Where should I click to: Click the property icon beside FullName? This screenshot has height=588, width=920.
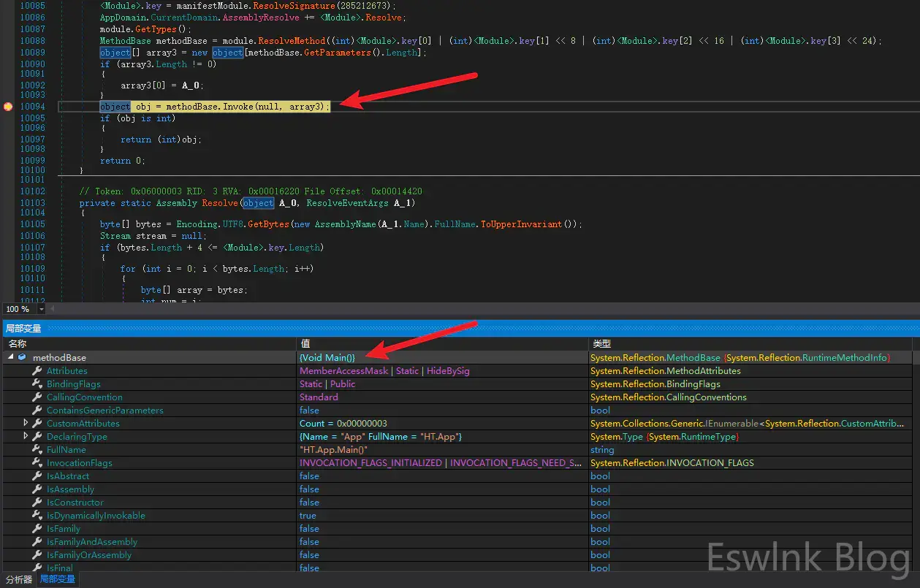pos(37,450)
